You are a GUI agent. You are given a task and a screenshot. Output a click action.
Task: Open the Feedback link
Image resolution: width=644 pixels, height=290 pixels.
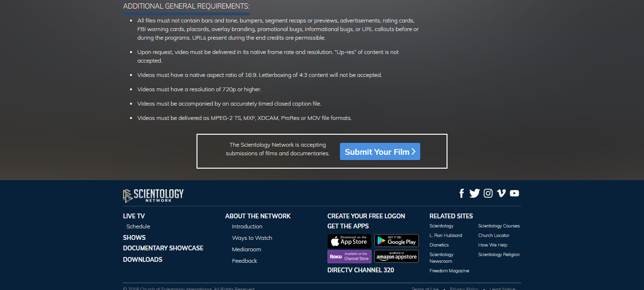point(244,261)
